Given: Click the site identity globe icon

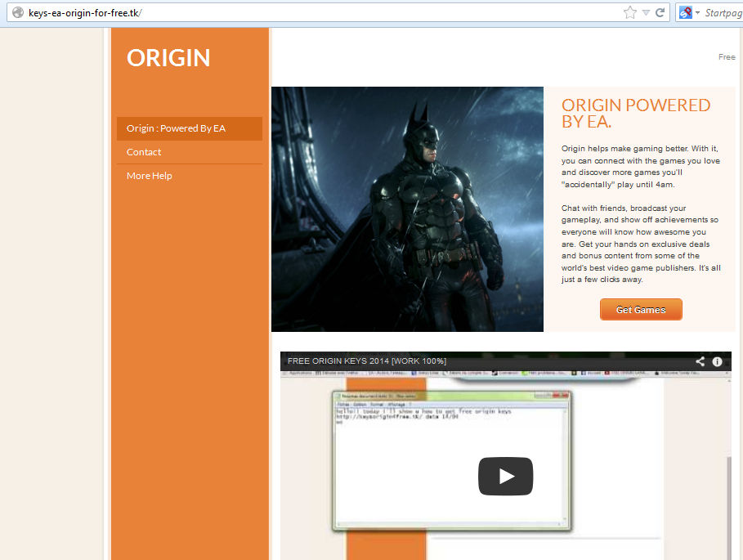Looking at the screenshot, I should [17, 12].
